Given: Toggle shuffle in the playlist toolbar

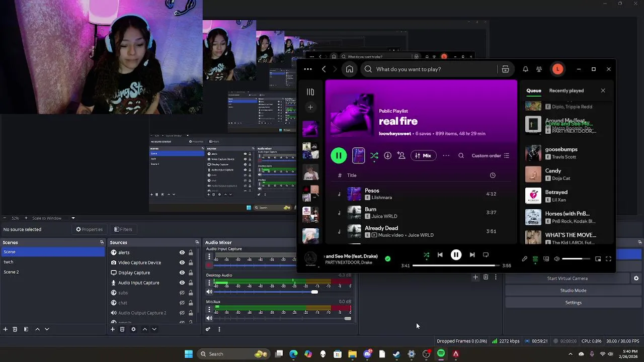Looking at the screenshot, I should point(374,156).
